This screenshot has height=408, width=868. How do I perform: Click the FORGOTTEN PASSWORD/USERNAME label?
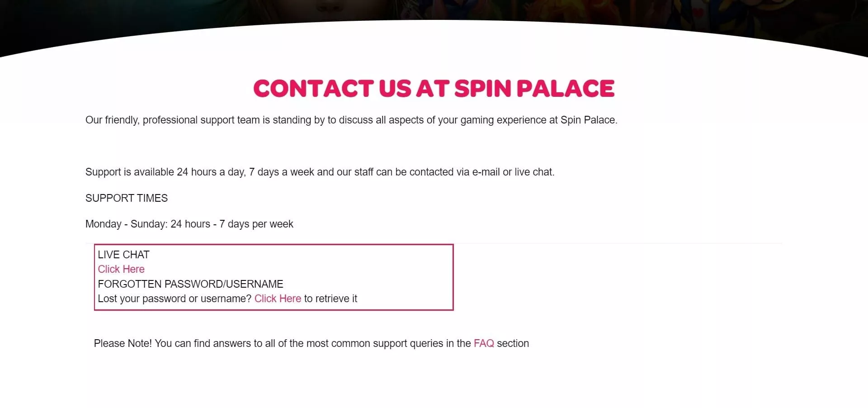[x=190, y=284]
